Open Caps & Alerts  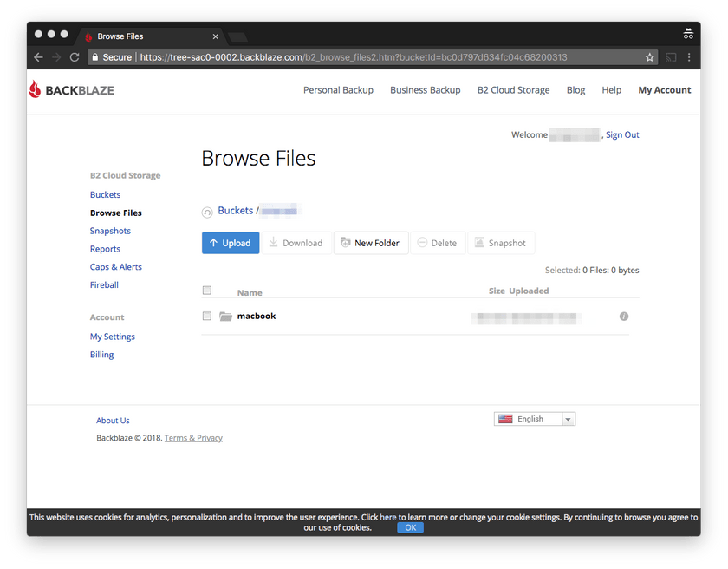pyautogui.click(x=116, y=267)
